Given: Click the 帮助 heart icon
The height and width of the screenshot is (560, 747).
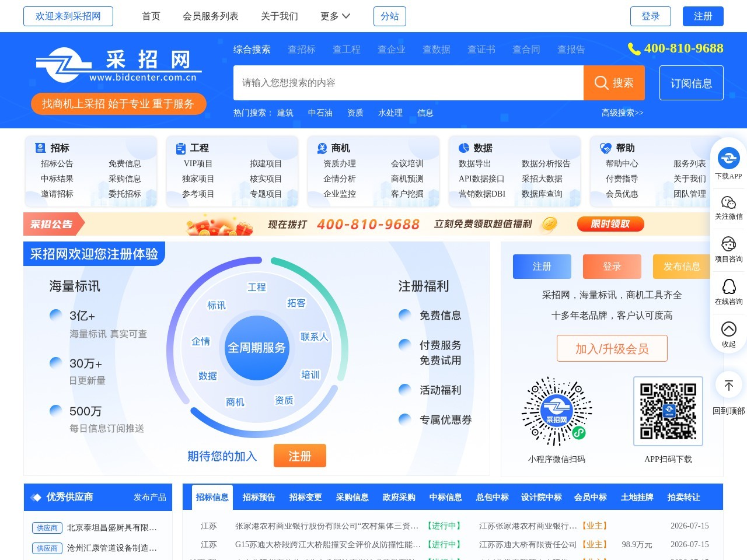Looking at the screenshot, I should tap(605, 148).
